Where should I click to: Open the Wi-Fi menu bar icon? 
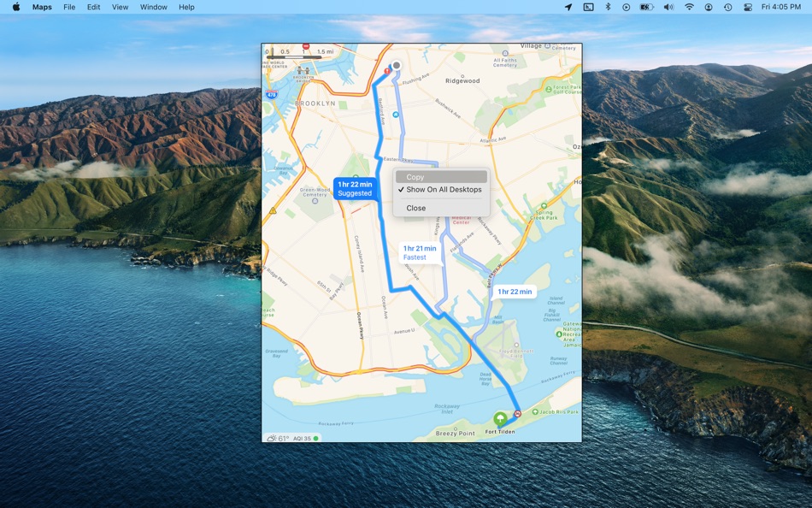[689, 7]
